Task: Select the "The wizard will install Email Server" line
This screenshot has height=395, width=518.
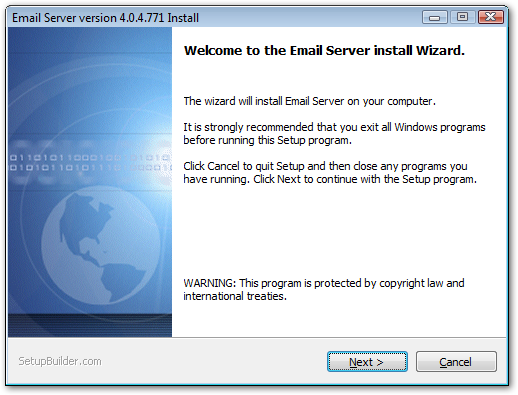Action: point(309,101)
